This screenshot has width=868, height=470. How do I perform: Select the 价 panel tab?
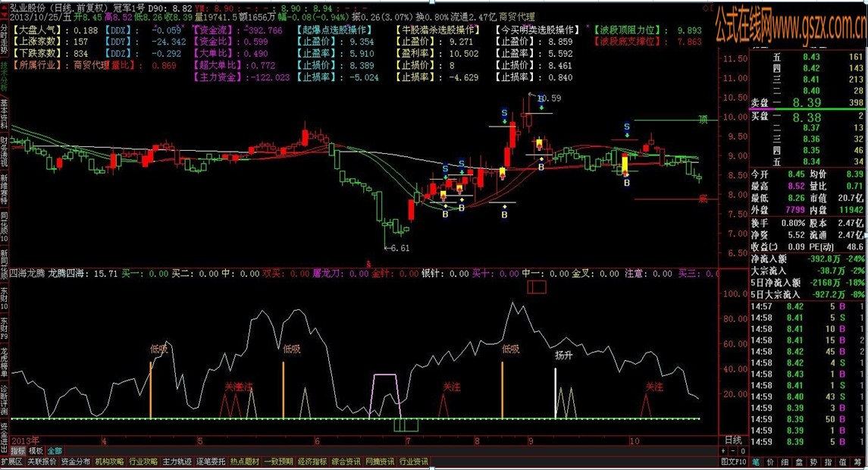point(770,462)
